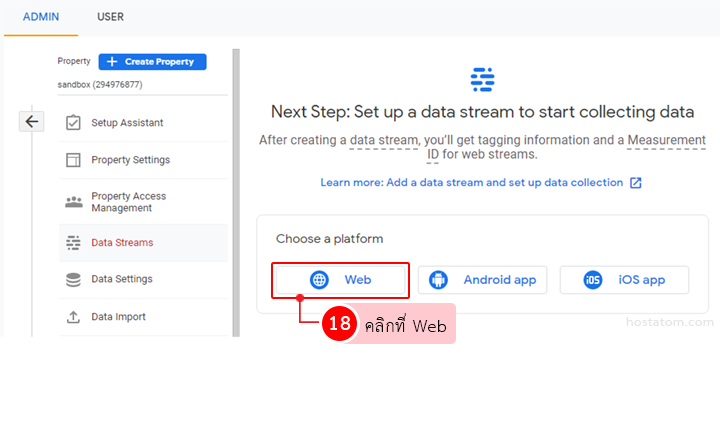Select Data Settings in the sidebar
720x428 pixels.
tap(122, 279)
